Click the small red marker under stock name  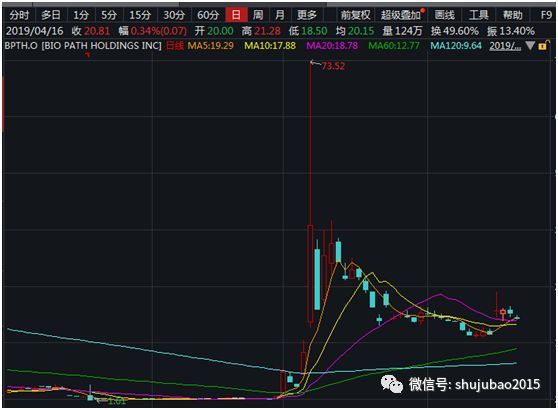click(x=88, y=54)
